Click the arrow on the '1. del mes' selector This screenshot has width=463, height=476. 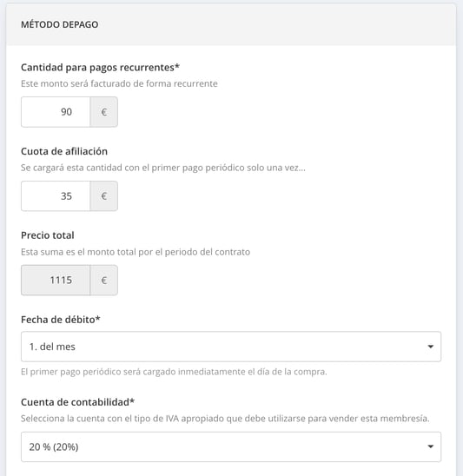tap(430, 347)
